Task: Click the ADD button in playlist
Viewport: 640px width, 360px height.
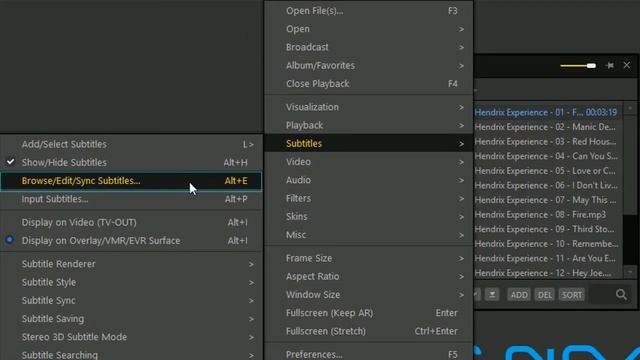Action: [519, 295]
